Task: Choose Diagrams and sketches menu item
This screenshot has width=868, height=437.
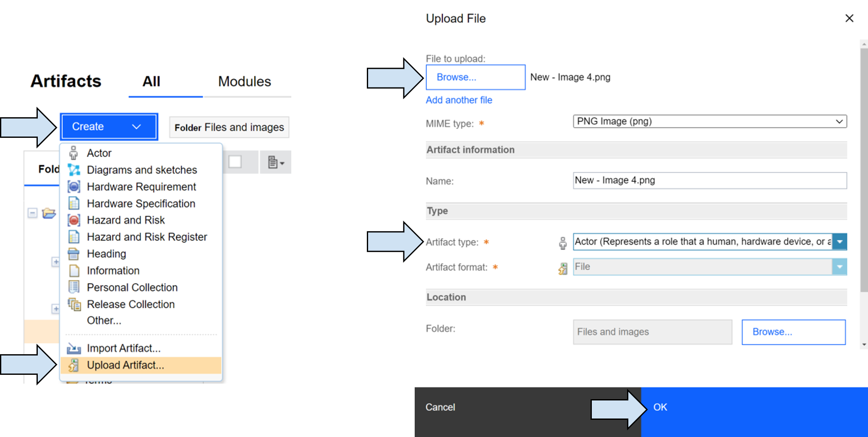Action: click(141, 170)
